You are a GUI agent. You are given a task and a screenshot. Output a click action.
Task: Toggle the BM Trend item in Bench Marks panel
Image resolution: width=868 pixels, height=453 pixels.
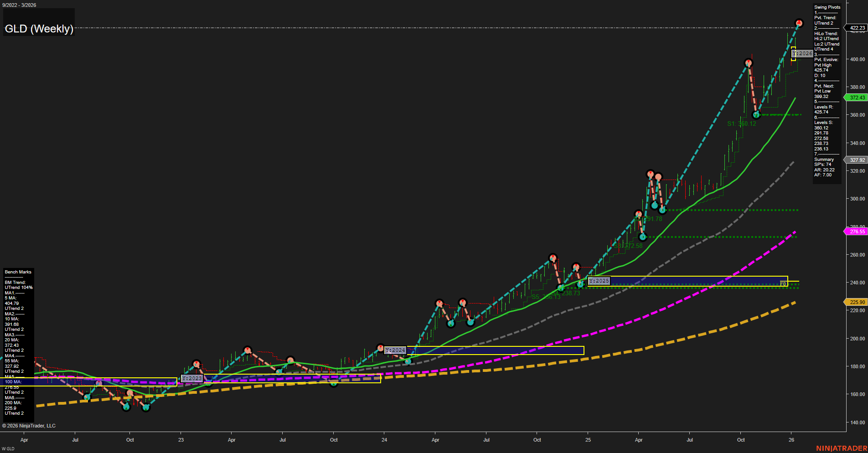[x=15, y=282]
